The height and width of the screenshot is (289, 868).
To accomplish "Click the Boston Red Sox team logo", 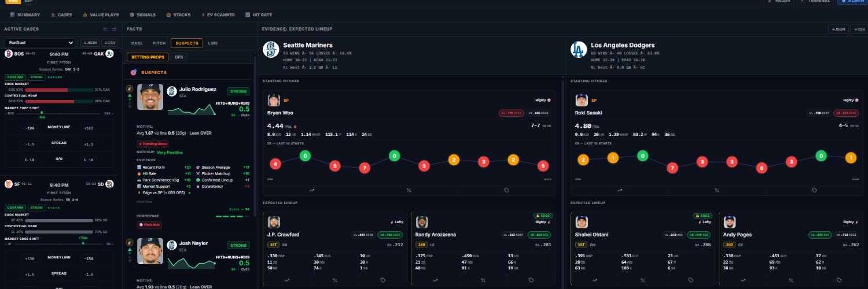I will [x=9, y=54].
